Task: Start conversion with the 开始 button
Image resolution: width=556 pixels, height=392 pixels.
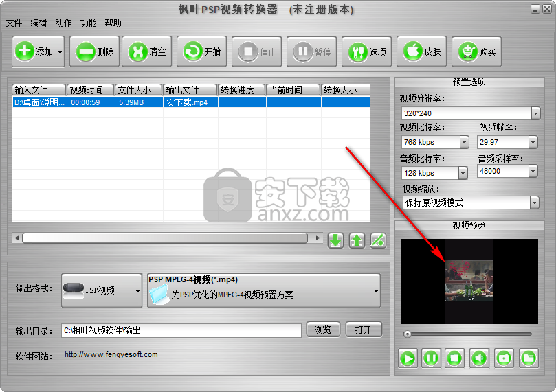Action: pyautogui.click(x=202, y=51)
